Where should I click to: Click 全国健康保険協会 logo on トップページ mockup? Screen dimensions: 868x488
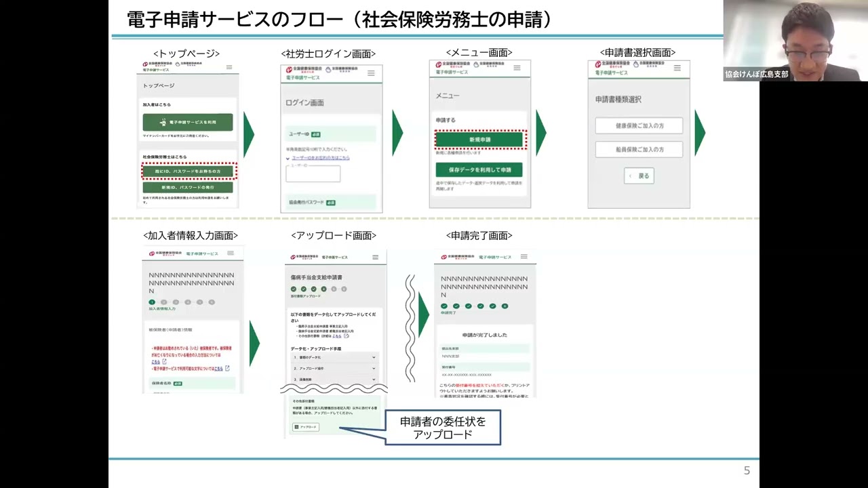coord(156,64)
